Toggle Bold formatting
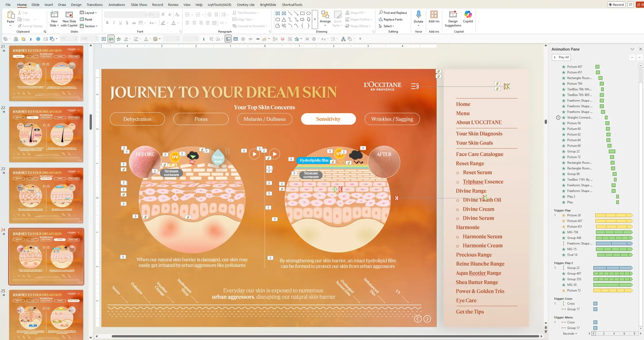This screenshot has height=340, width=644. click(x=107, y=23)
